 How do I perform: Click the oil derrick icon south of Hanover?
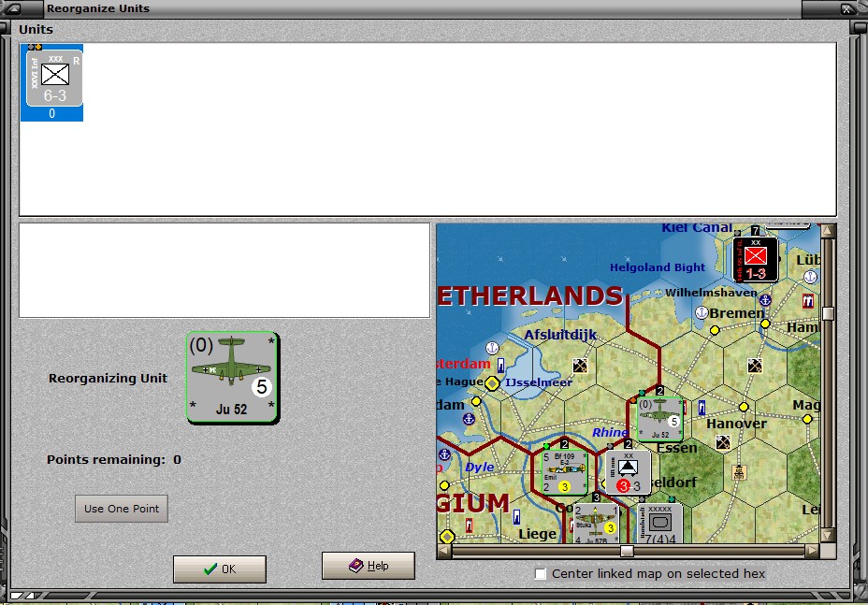pyautogui.click(x=739, y=472)
